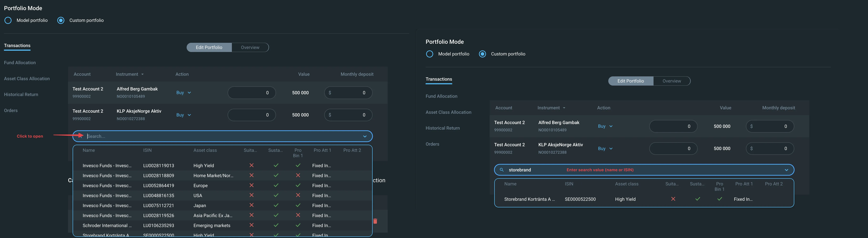This screenshot has height=238, width=868.
Task: Open Orders tab in right panel
Action: tap(432, 144)
